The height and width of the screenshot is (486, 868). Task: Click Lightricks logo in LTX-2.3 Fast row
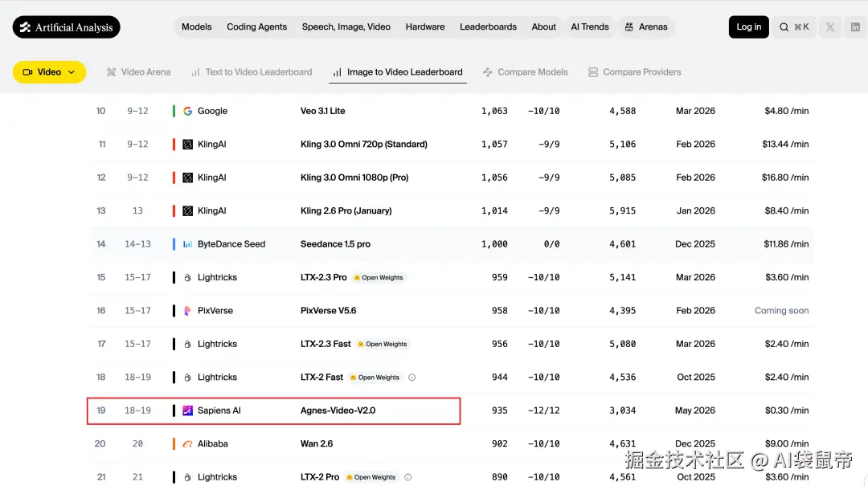187,345
